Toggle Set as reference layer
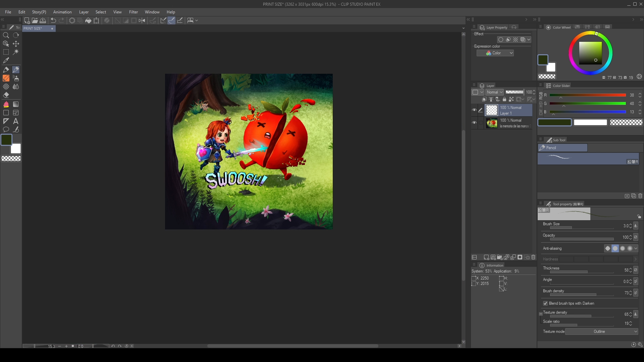644x362 pixels. [x=491, y=99]
